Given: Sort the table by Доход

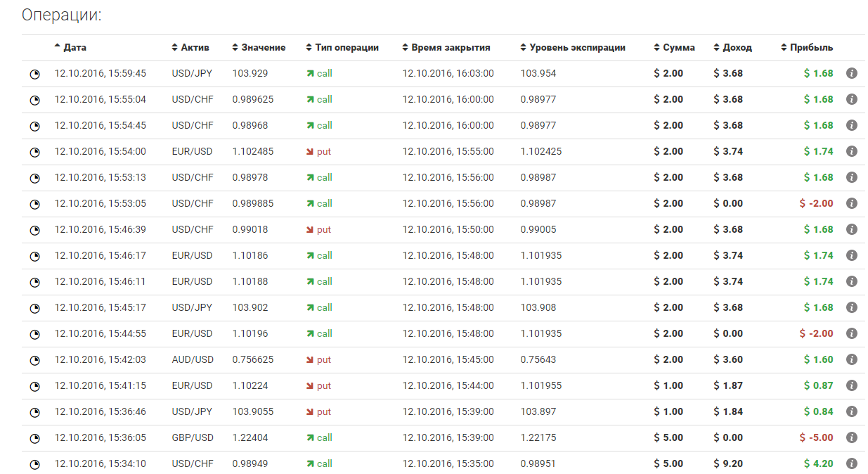Looking at the screenshot, I should (x=737, y=48).
